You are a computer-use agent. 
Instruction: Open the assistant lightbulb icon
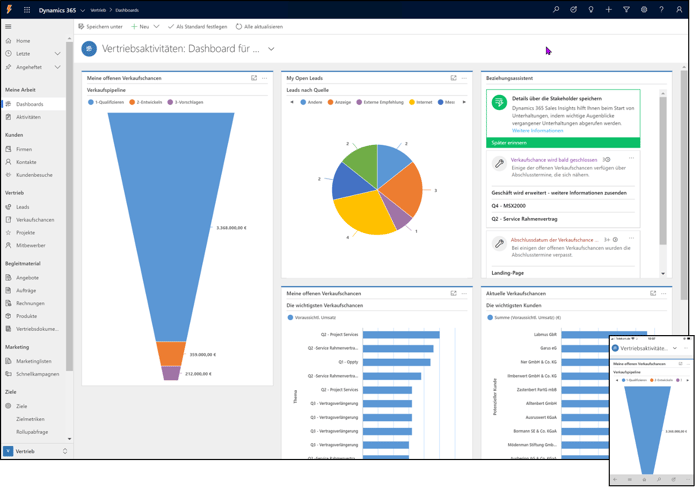pyautogui.click(x=591, y=9)
